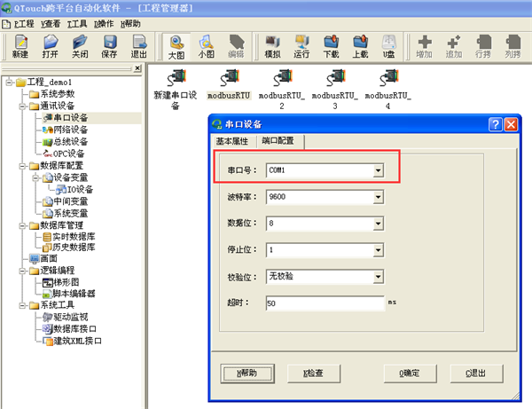Select 总线设备 in project tree
Viewport: 532px width, 409px height.
pyautogui.click(x=66, y=142)
